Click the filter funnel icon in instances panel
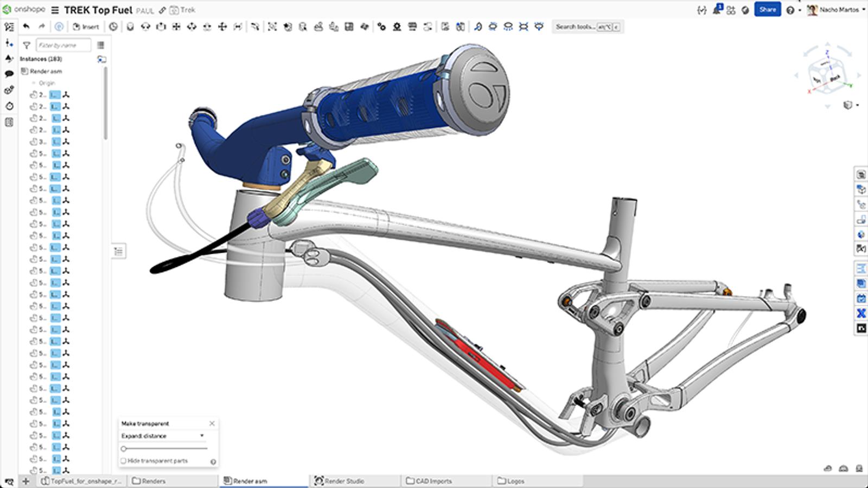 [x=27, y=46]
